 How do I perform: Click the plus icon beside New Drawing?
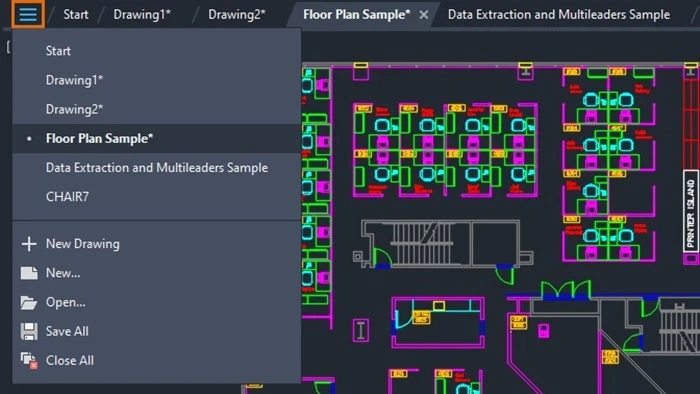[29, 244]
